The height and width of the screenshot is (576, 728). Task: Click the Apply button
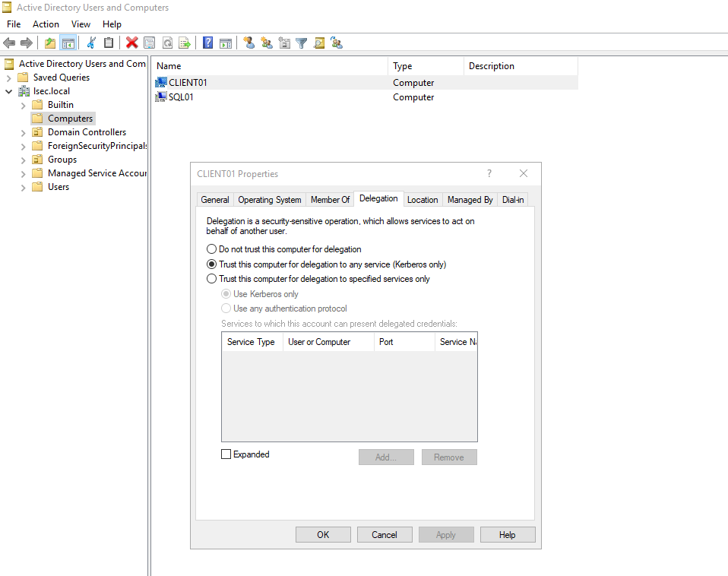click(446, 534)
